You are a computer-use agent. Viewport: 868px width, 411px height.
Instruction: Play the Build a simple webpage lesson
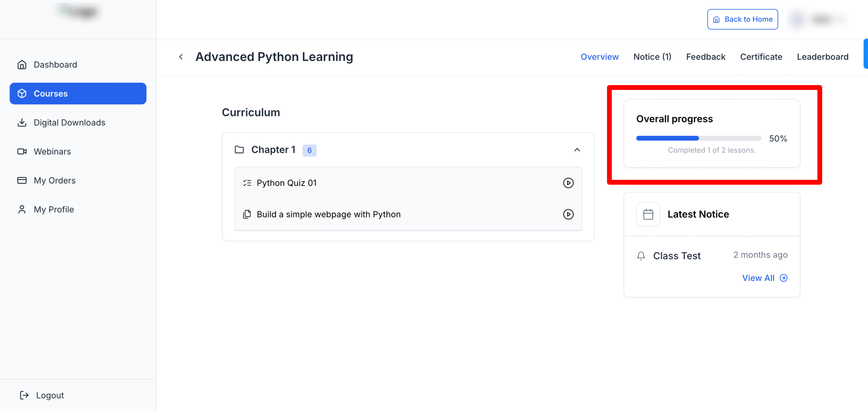coord(568,214)
